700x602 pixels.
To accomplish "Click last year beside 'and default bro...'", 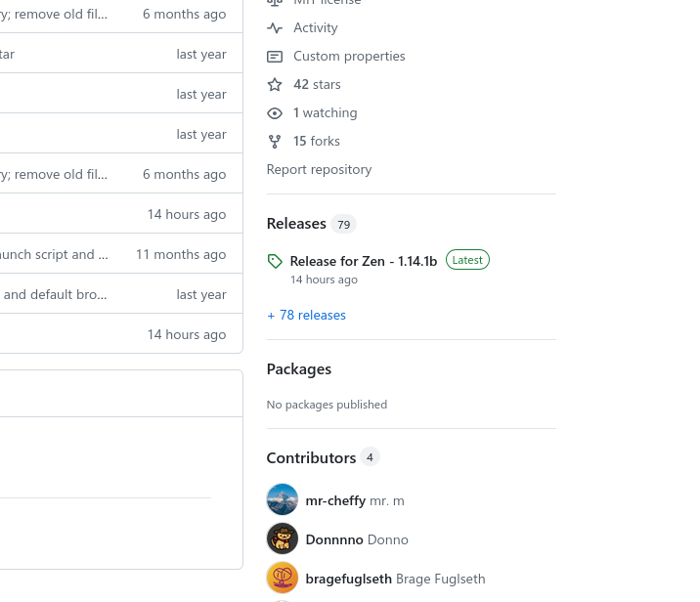I will [201, 294].
